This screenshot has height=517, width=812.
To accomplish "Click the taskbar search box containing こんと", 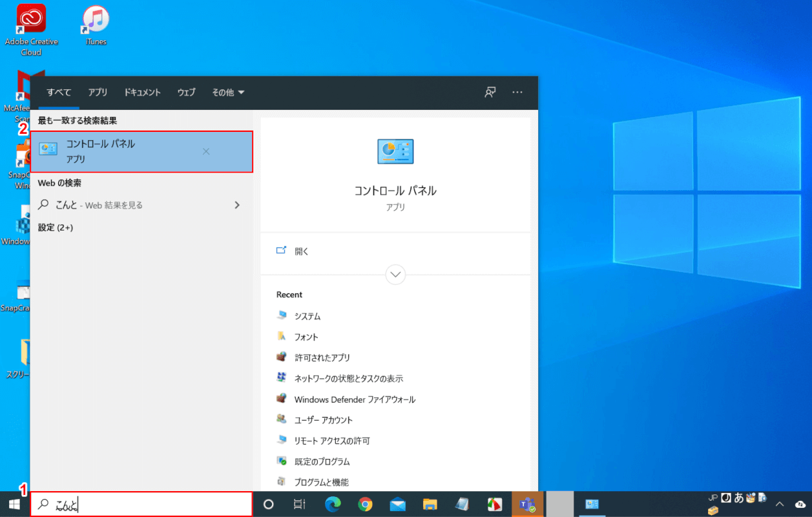I will point(141,504).
